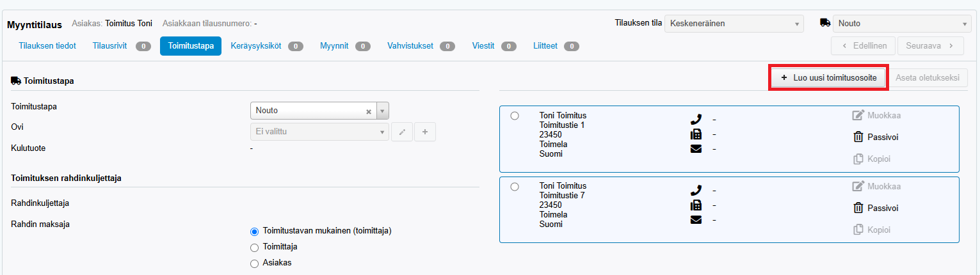Click Kopioi icon for Toimitustie 7 address
The image size is (980, 275).
click(859, 230)
